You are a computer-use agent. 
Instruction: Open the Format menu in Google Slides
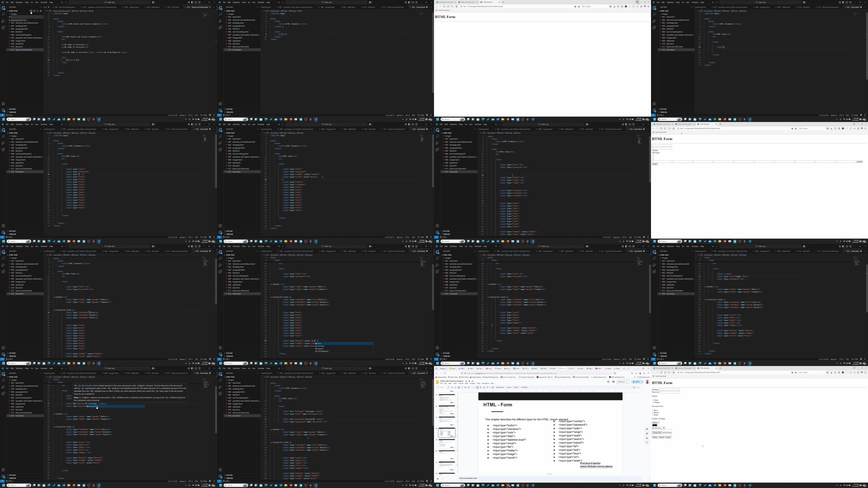461,383
